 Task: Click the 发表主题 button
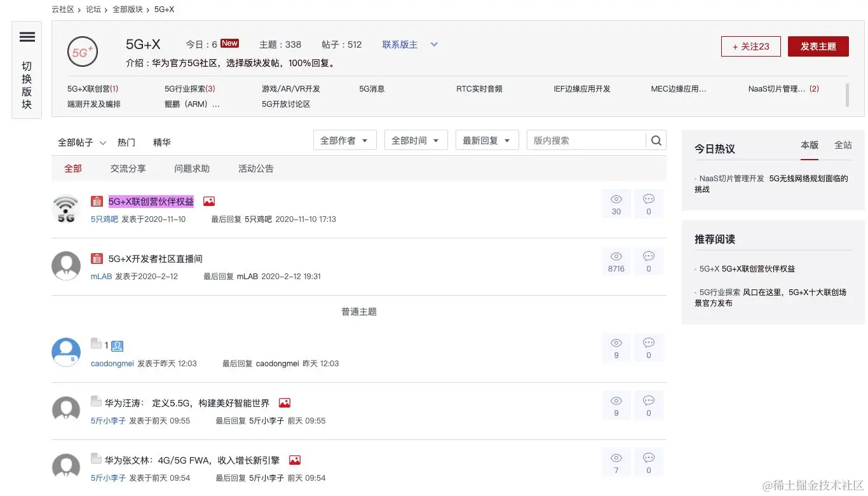(818, 46)
